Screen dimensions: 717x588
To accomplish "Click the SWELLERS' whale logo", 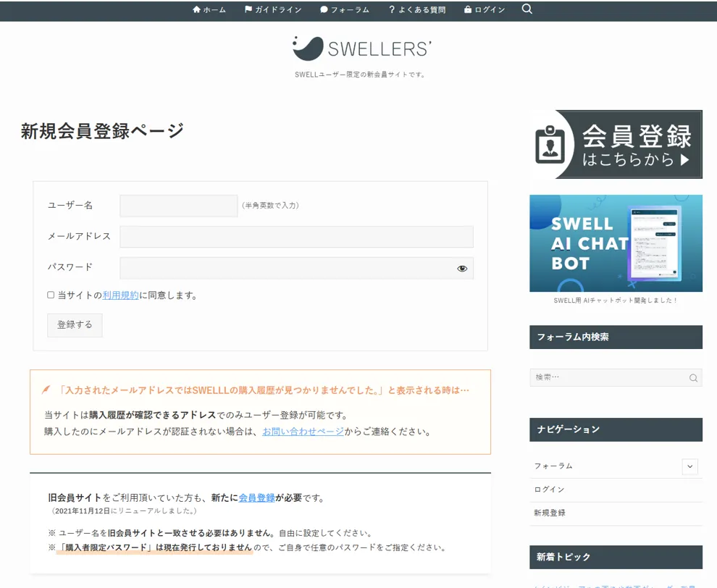I will tap(307, 49).
